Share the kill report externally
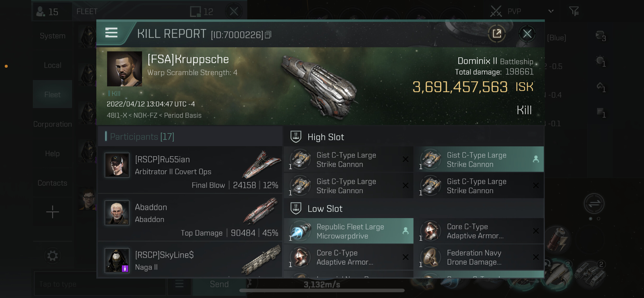The width and height of the screenshot is (644, 298). tap(496, 34)
